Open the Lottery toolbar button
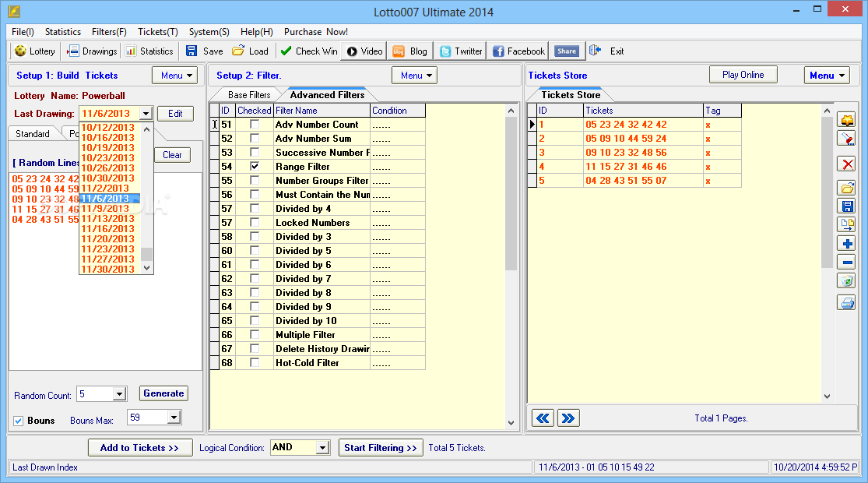 coord(35,51)
